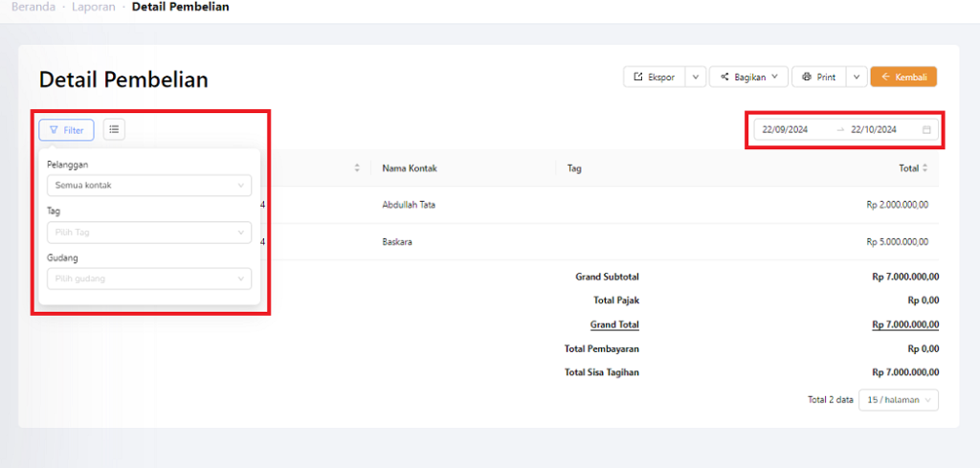The image size is (980, 468).
Task: Go to Beranda breadcrumb
Action: [x=33, y=7]
